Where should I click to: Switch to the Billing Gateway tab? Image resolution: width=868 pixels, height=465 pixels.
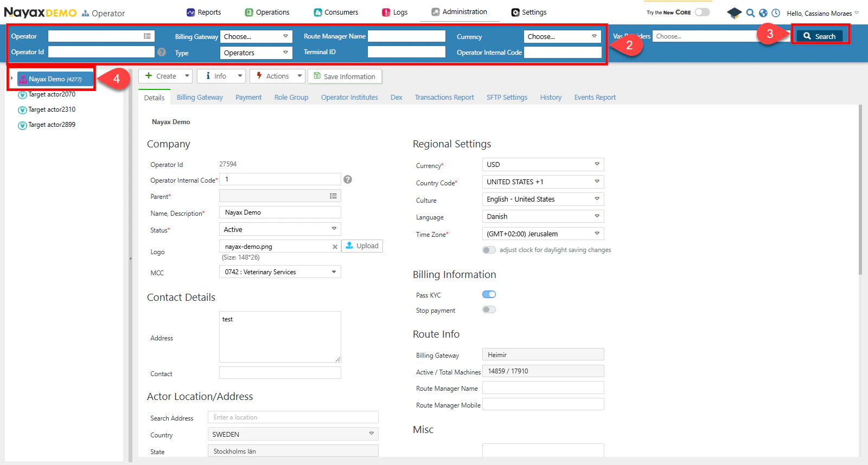coord(200,98)
